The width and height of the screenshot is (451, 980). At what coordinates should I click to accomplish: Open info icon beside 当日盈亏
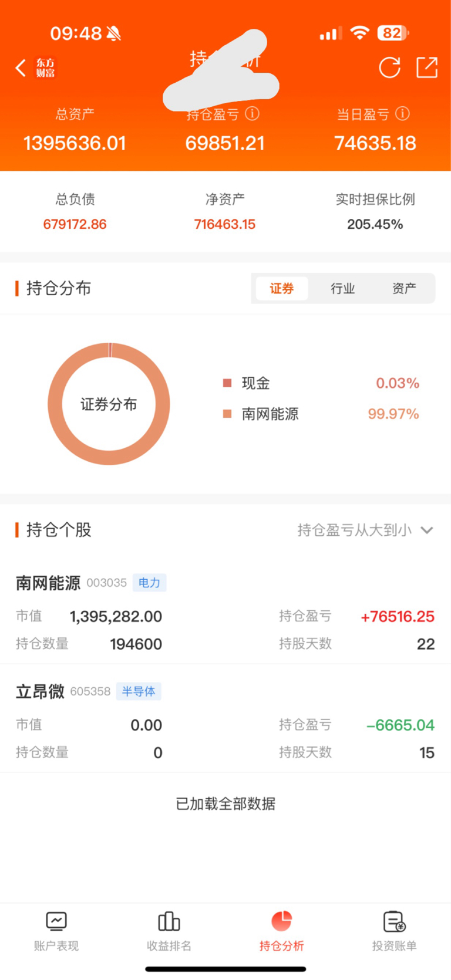402,113
